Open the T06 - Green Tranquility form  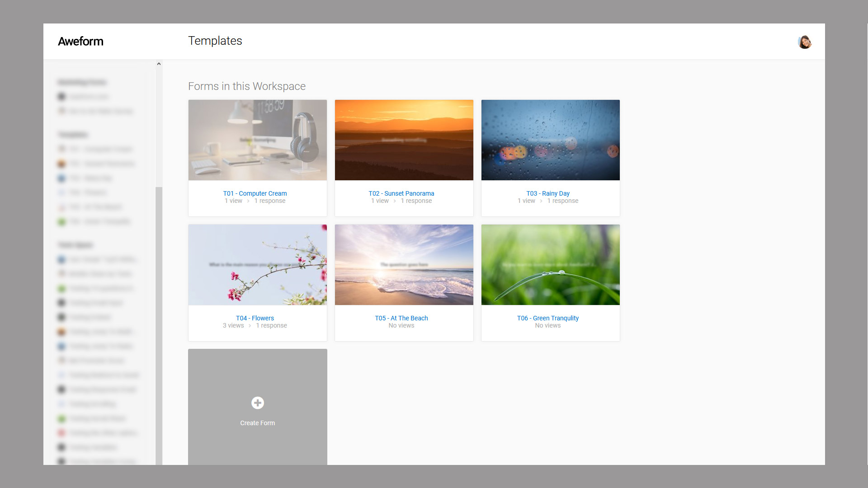(548, 318)
